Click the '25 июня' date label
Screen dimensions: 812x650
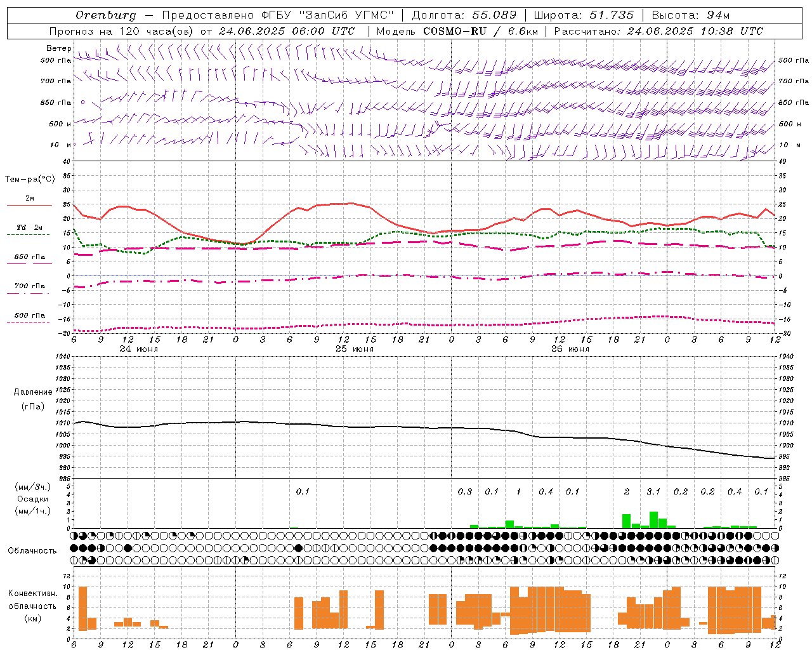coord(354,349)
